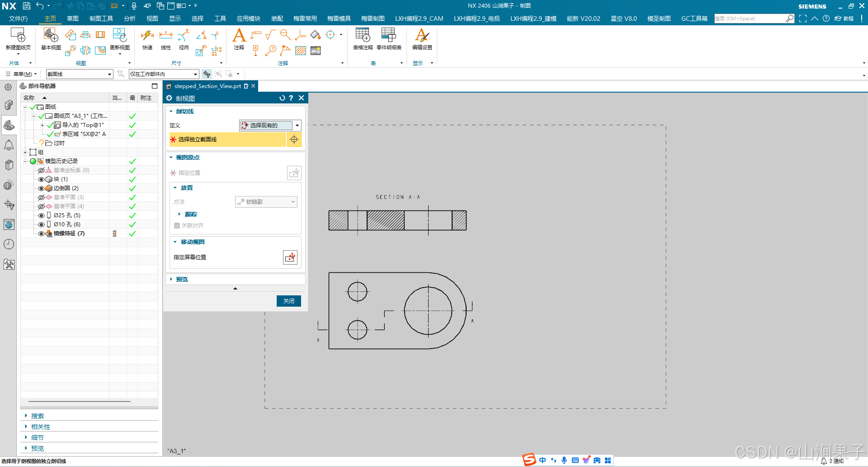Expand the 导入的 "Top@1" tree node
Viewport: 868px width, 467px height.
42,125
